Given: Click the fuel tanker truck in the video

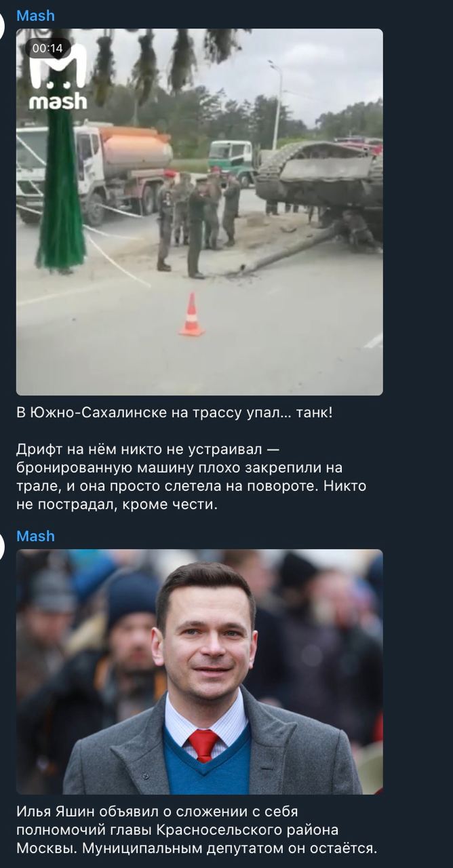Looking at the screenshot, I should [x=95, y=166].
